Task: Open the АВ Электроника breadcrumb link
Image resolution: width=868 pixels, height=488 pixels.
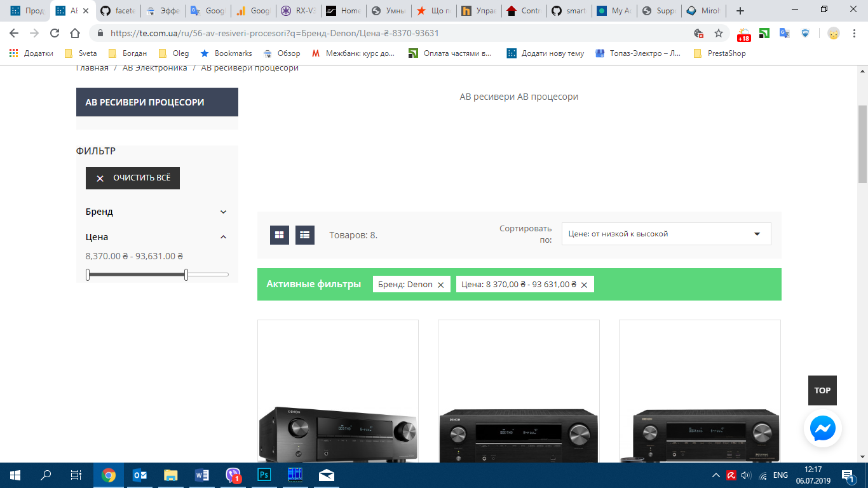Action: pos(155,68)
